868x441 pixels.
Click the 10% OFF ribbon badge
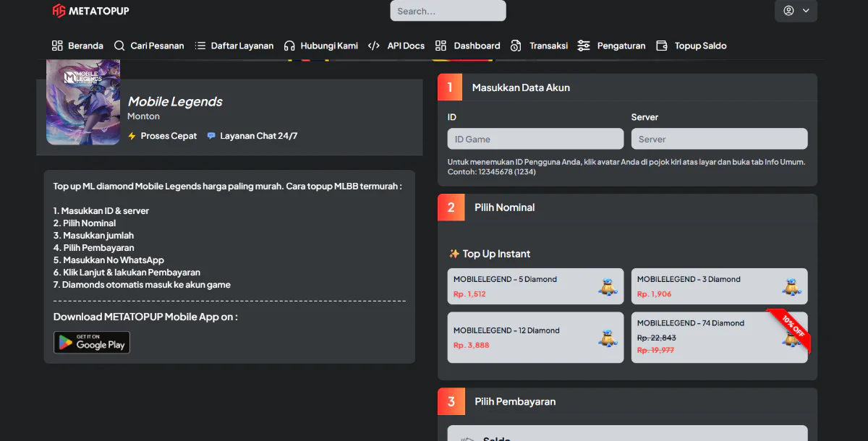[x=791, y=326]
